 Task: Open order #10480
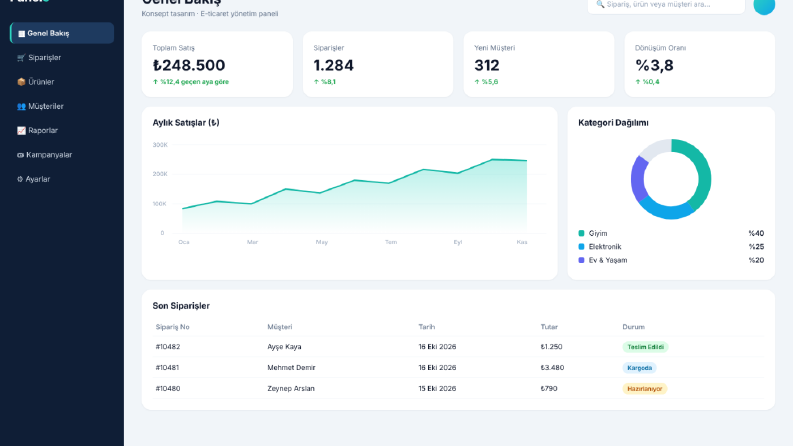168,389
